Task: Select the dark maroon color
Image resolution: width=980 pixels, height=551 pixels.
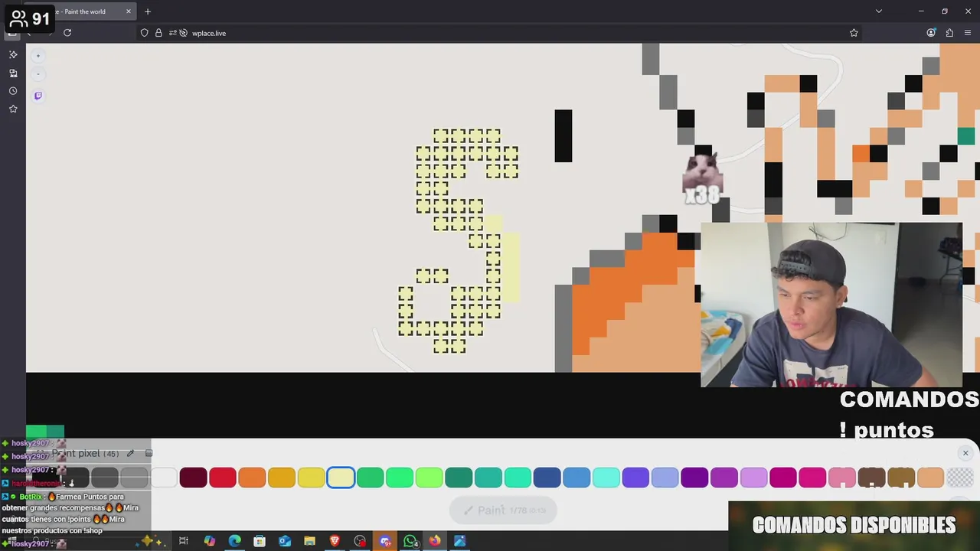Action: click(x=194, y=478)
